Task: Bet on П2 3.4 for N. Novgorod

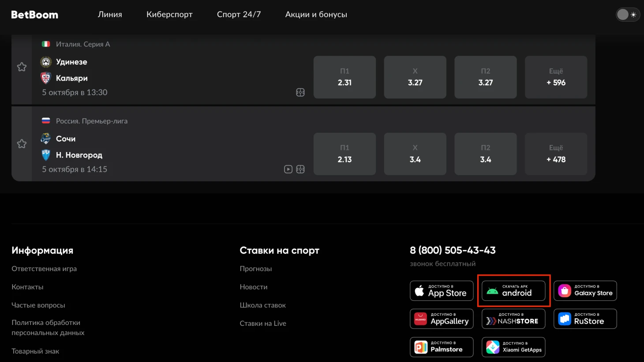Action: [x=486, y=154]
